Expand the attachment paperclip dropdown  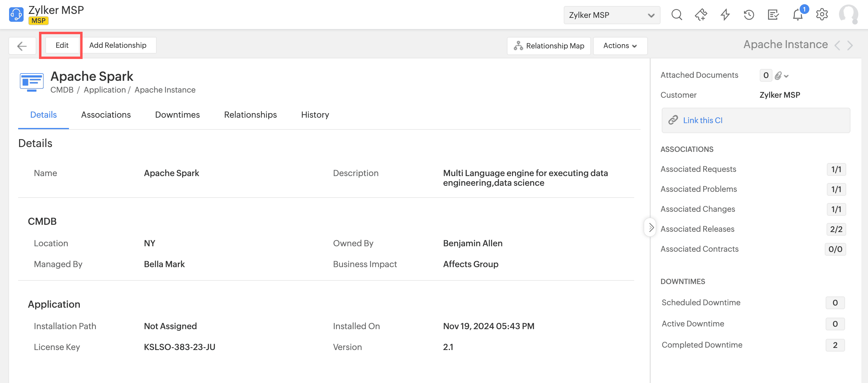click(x=782, y=76)
